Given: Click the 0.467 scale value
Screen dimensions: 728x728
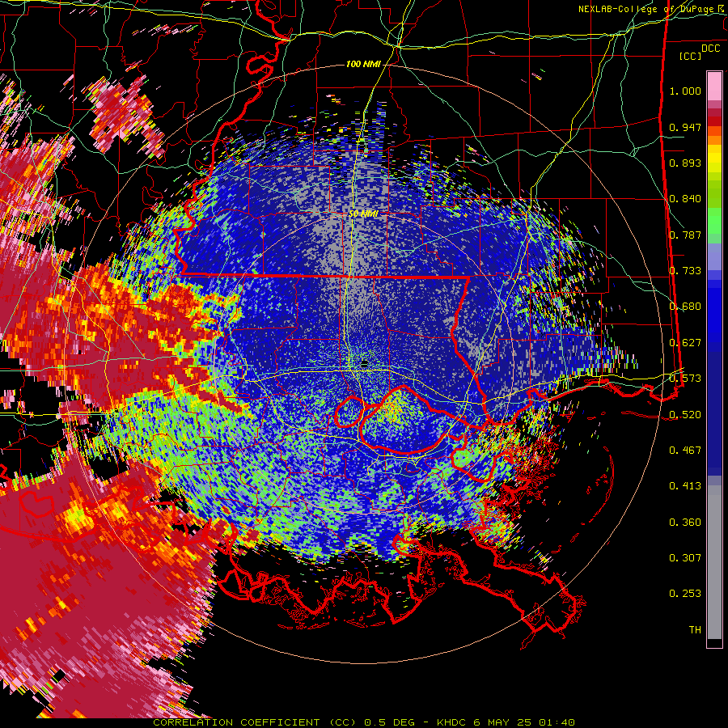Looking at the screenshot, I should (x=685, y=451).
